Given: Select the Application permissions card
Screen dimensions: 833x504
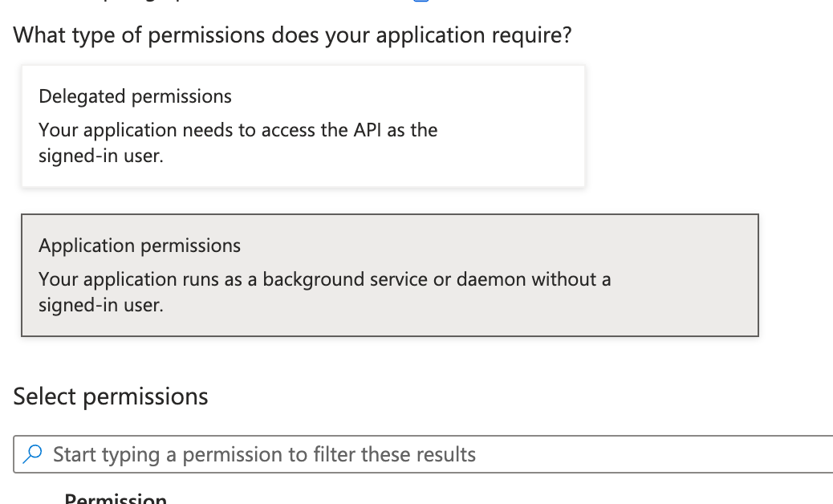Looking at the screenshot, I should (389, 274).
